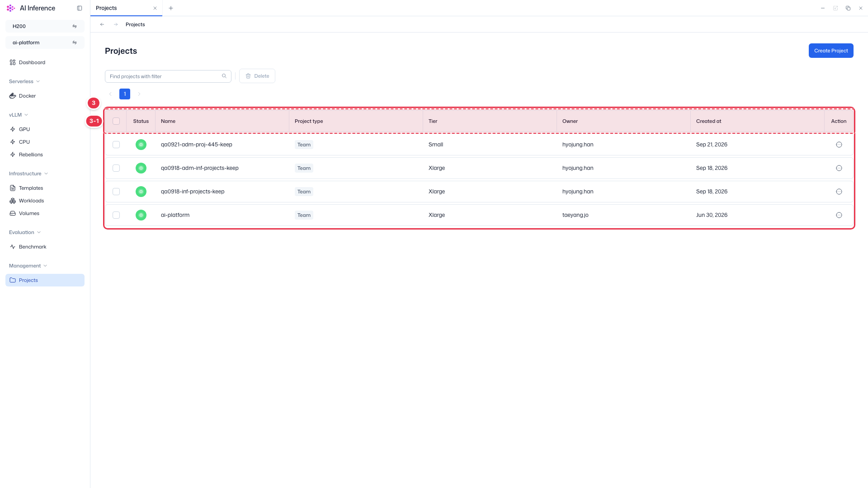Click status icon of ai-platform project
This screenshot has height=488, width=868.
coord(141,215)
